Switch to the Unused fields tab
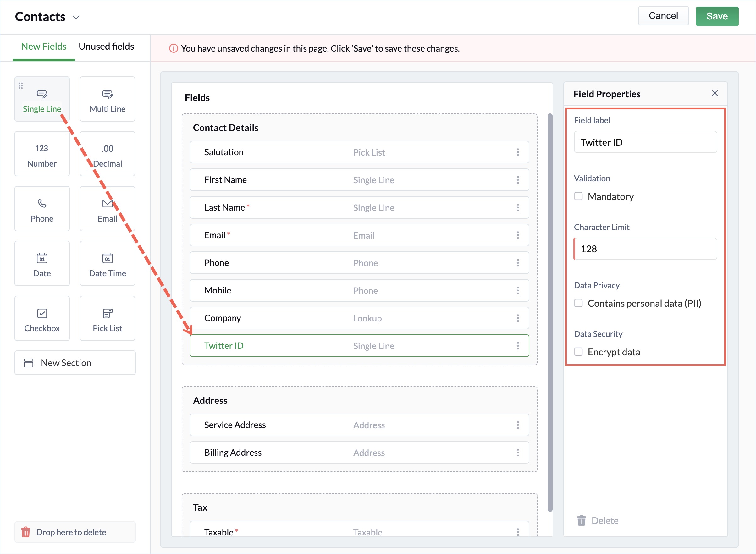This screenshot has width=756, height=554. [x=106, y=46]
